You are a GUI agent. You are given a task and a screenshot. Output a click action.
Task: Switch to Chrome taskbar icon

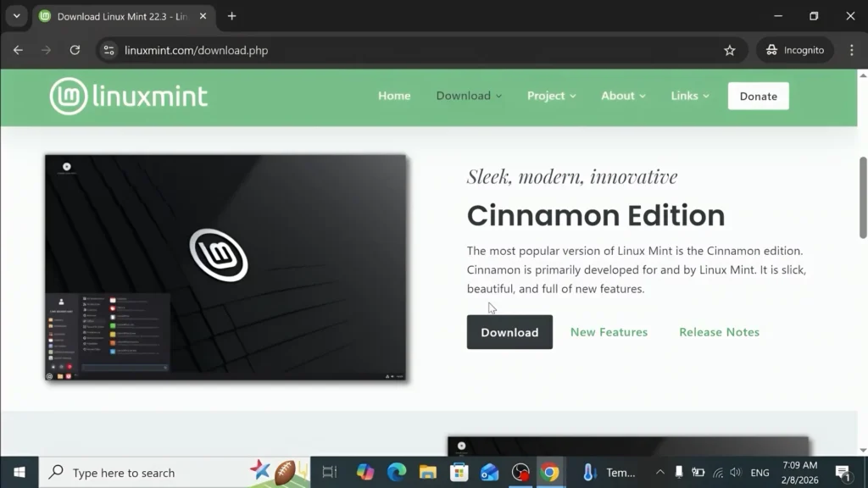(x=549, y=473)
